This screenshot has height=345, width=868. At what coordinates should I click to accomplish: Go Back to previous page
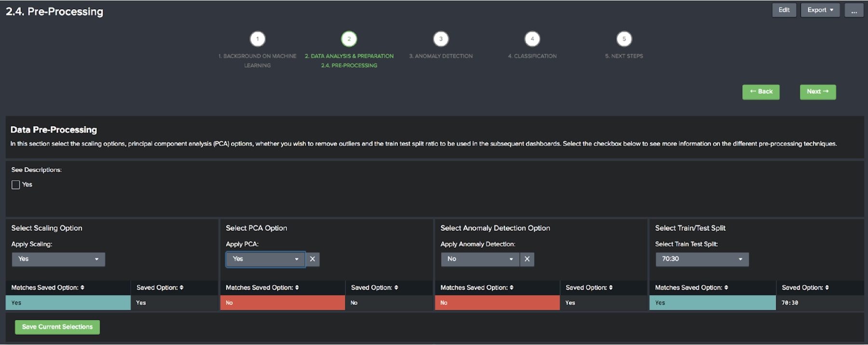(760, 92)
